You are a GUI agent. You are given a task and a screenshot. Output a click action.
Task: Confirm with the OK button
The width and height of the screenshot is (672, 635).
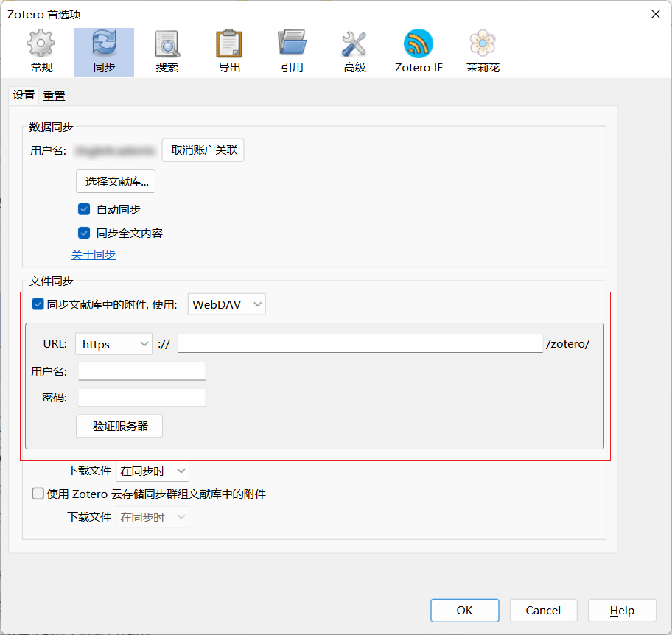click(x=464, y=611)
